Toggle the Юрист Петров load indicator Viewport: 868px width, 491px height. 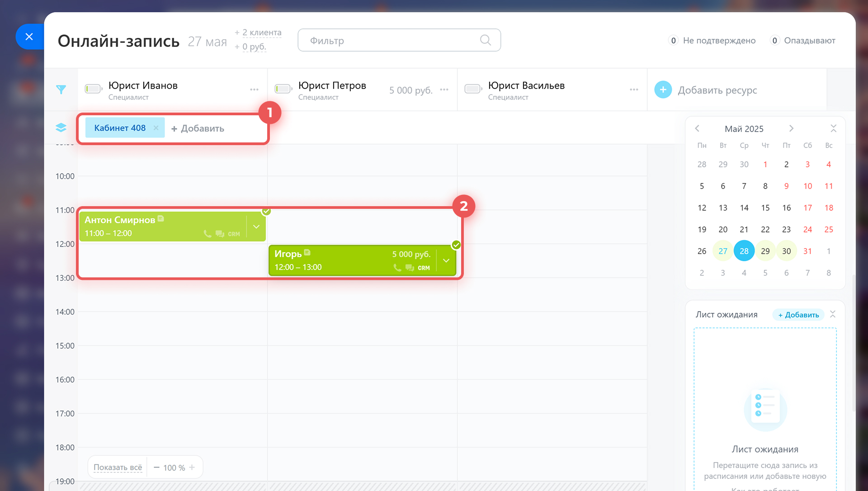[283, 89]
